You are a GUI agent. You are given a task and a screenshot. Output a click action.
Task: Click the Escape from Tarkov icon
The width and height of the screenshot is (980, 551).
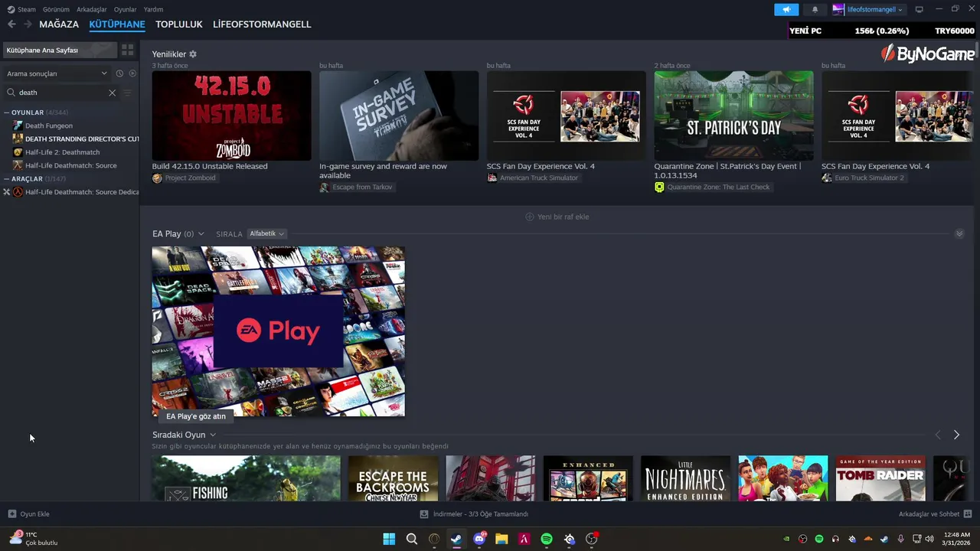coord(325,187)
